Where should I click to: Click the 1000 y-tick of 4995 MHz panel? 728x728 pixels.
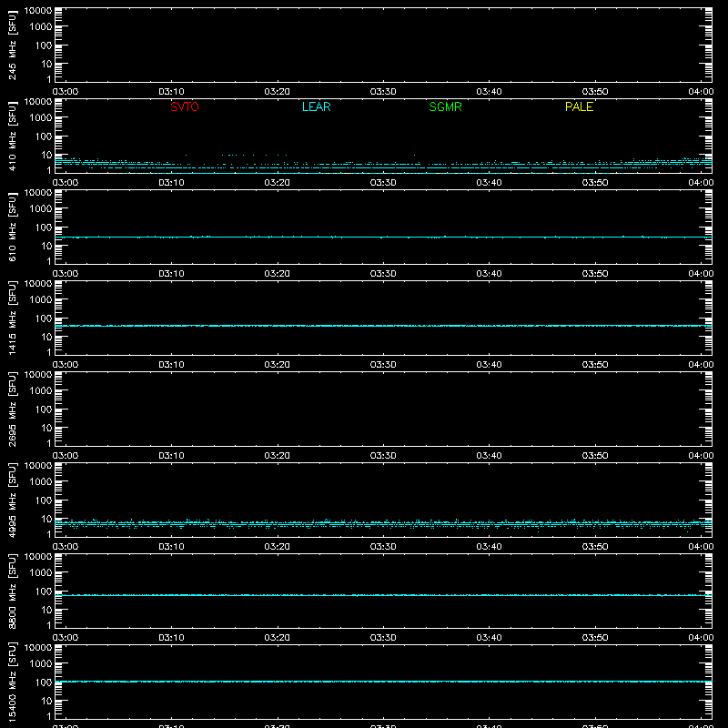click(41, 482)
